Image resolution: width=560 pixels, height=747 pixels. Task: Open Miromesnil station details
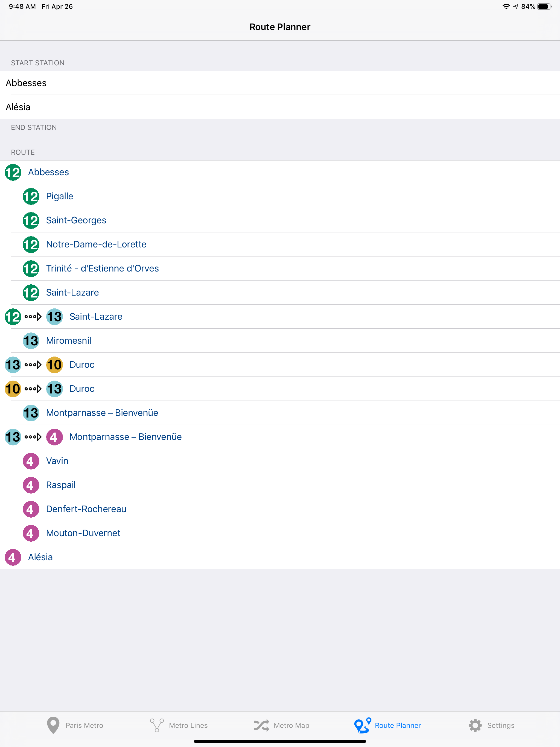[280, 340]
